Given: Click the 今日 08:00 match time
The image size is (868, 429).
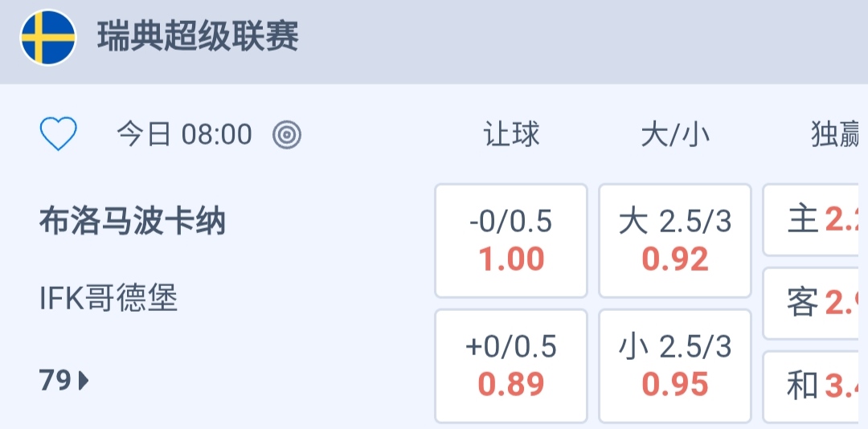Looking at the screenshot, I should [184, 134].
